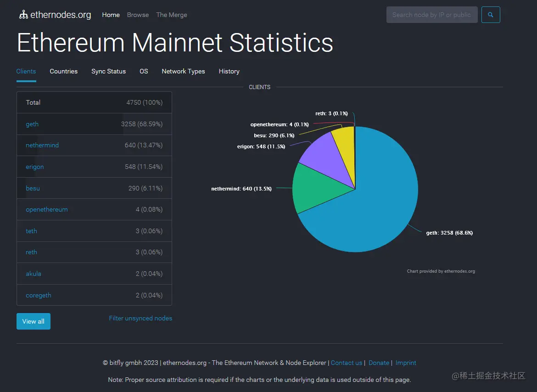Open the nethermind client link
The image size is (537, 392).
42,145
